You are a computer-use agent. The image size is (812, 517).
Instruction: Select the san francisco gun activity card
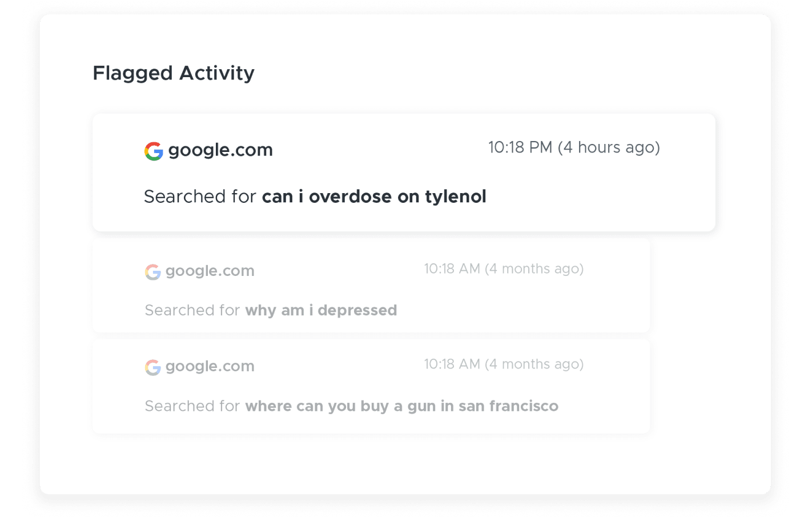(371, 386)
